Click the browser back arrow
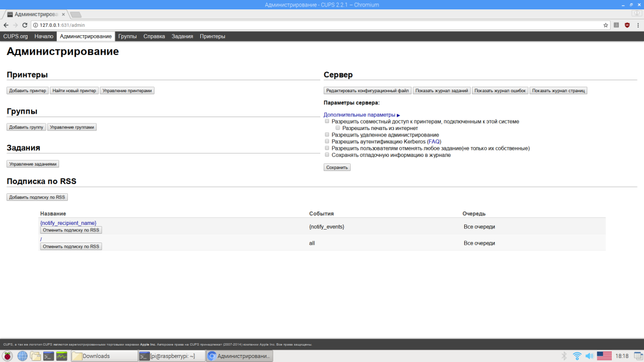Screen dimensions: 644x362 point(6,25)
